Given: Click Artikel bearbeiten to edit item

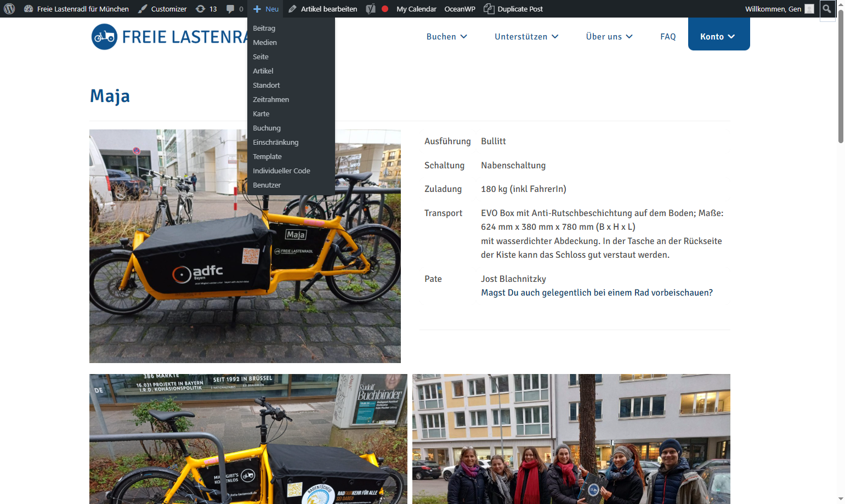Looking at the screenshot, I should (x=322, y=9).
